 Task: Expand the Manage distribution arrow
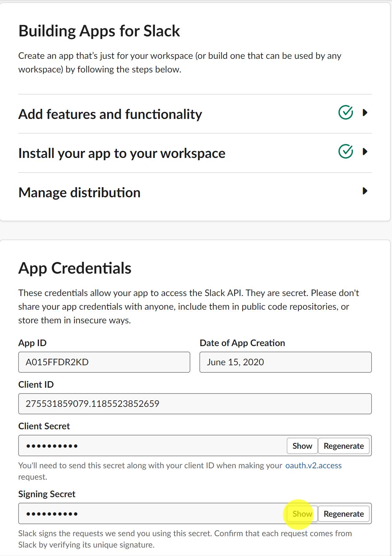(x=365, y=191)
